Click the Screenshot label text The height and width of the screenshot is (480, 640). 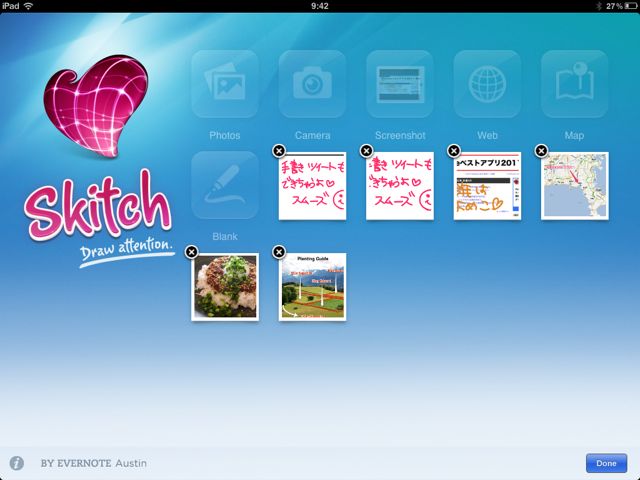[x=400, y=136]
